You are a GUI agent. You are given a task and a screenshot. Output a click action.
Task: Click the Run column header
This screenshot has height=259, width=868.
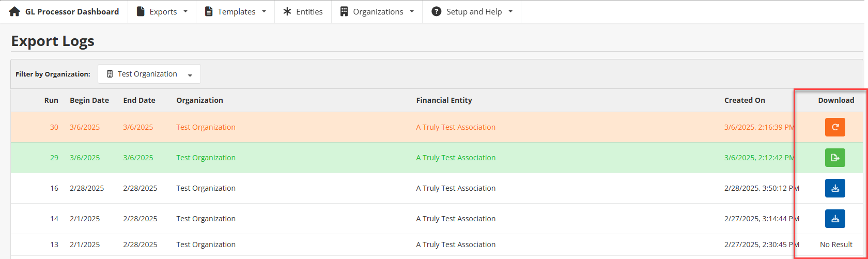(x=51, y=100)
